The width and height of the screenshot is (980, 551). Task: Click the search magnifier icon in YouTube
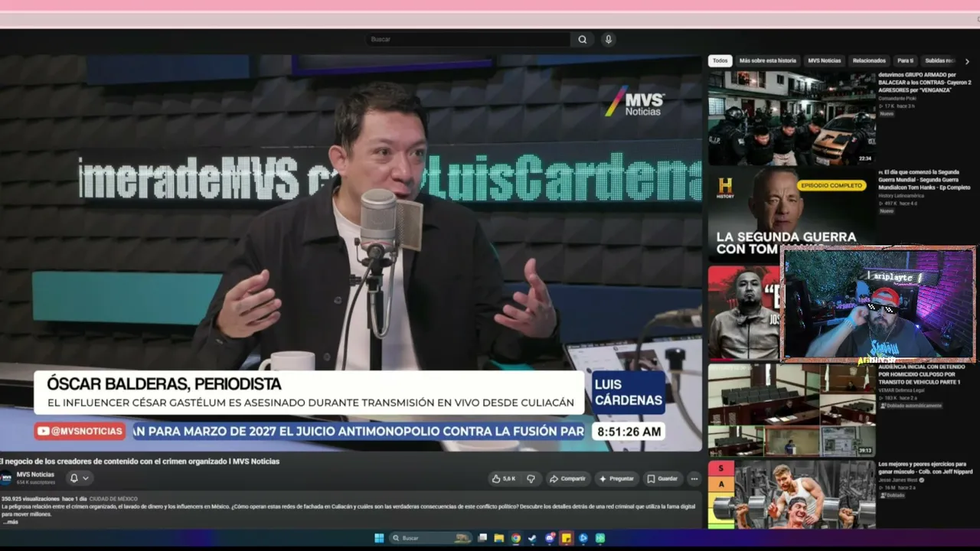pos(583,40)
